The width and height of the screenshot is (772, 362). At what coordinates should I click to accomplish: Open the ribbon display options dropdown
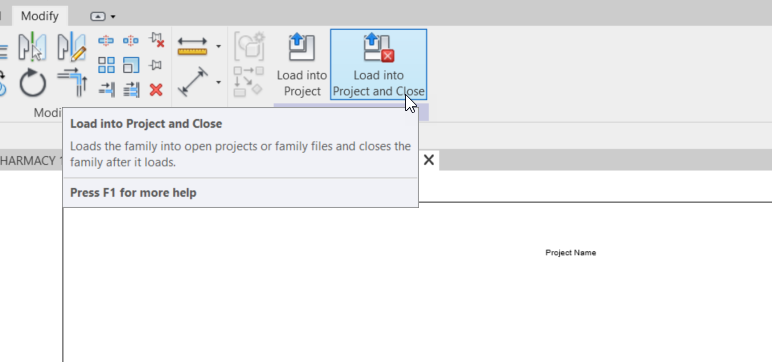[103, 16]
